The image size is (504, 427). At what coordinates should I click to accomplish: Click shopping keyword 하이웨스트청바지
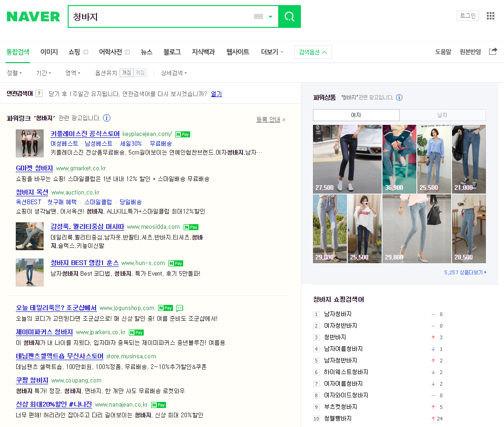coord(346,372)
